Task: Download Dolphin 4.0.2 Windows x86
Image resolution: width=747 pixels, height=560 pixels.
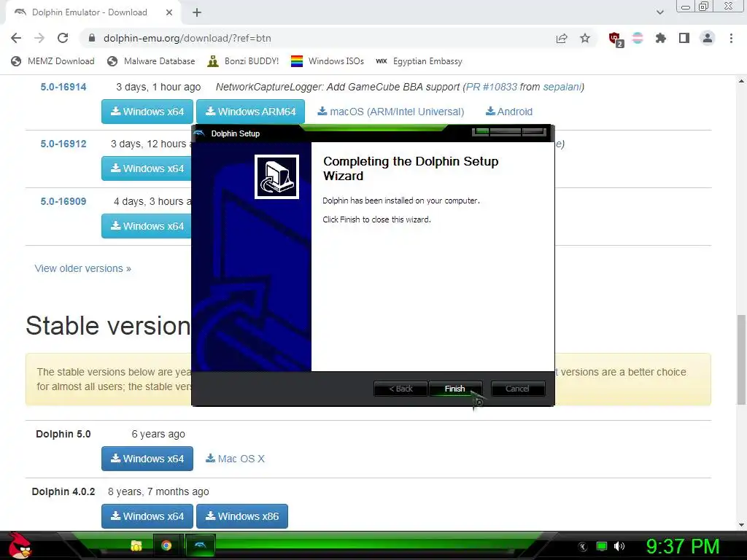Action: coord(242,516)
